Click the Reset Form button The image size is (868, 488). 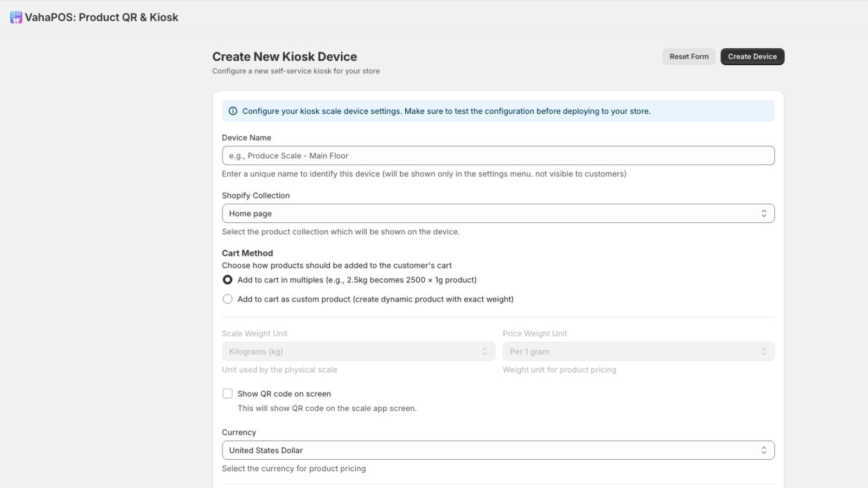pos(688,56)
